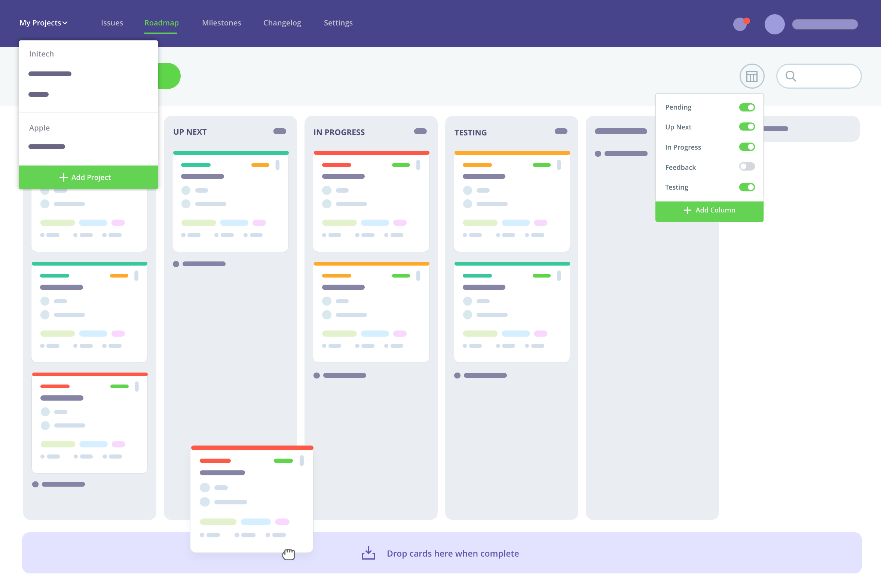881x588 pixels.
Task: Click the download icon in drop zone
Action: click(x=368, y=553)
